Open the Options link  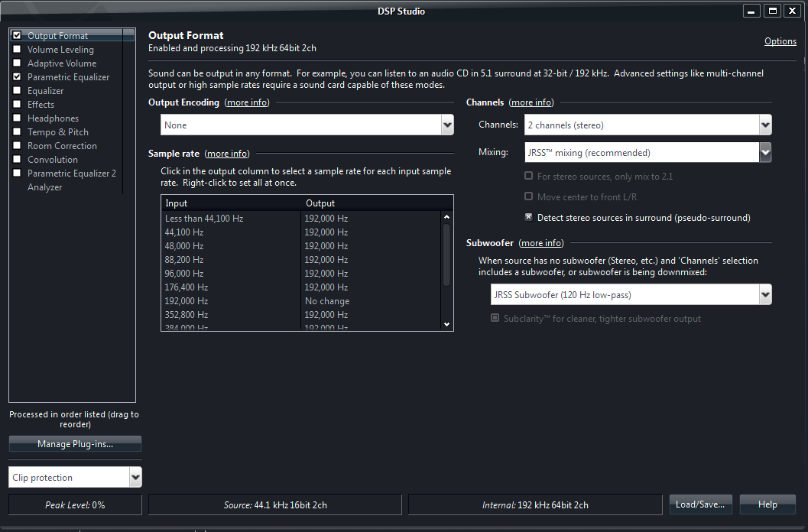point(780,41)
